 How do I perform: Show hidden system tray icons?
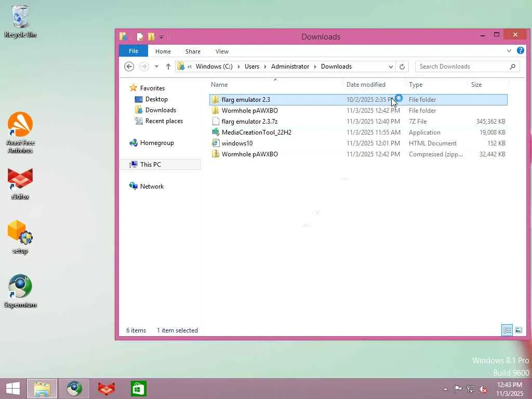(x=445, y=390)
